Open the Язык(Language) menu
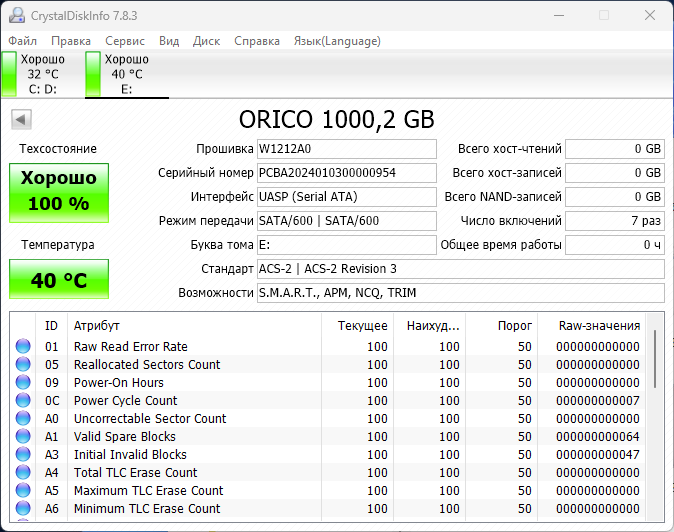This screenshot has height=532, width=674. [336, 41]
